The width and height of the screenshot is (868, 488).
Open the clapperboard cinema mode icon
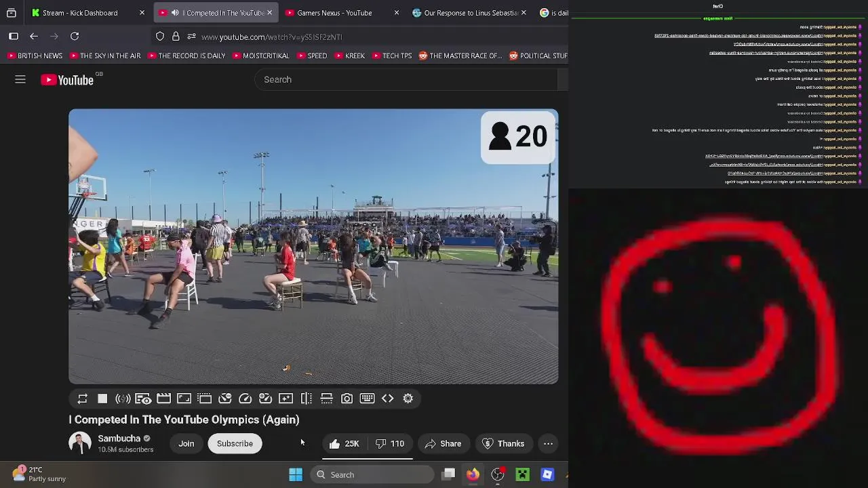click(163, 399)
